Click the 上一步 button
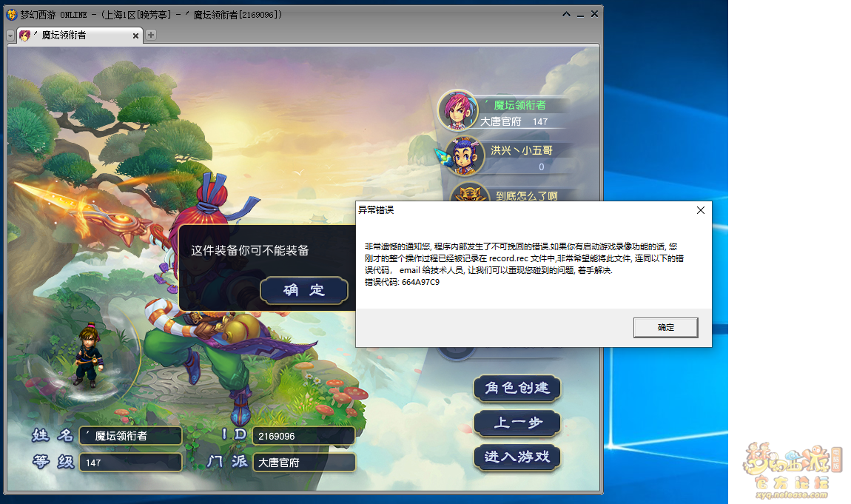Viewport: 851px width, 504px height. [517, 423]
